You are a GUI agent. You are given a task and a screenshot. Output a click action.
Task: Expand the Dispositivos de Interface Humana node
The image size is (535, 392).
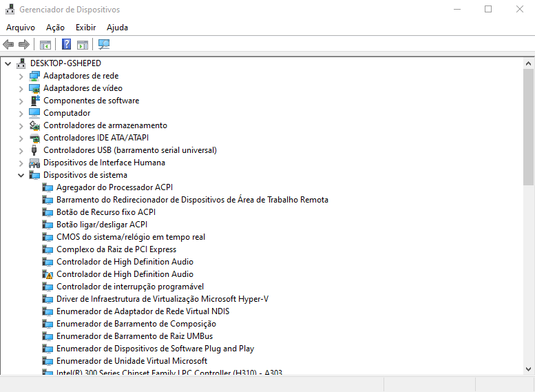pyautogui.click(x=21, y=163)
